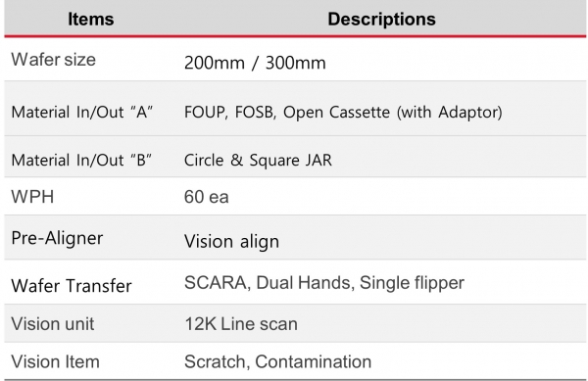Click the red line under the header
Viewport: 588px width, 381px height.
[x=295, y=36]
